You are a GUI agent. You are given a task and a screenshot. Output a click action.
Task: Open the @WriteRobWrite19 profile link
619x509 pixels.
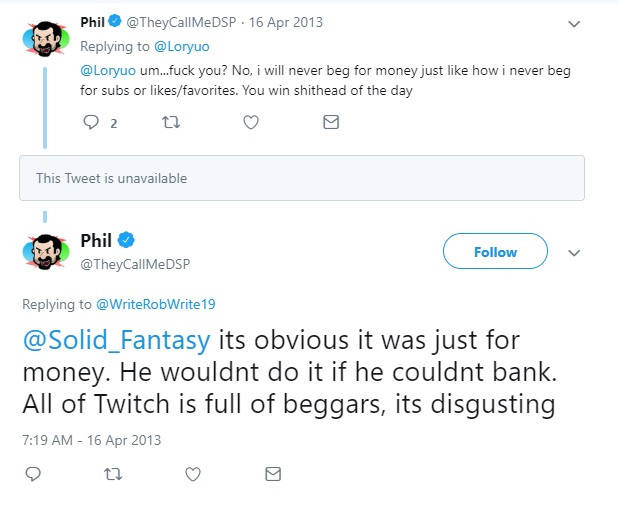tap(156, 304)
